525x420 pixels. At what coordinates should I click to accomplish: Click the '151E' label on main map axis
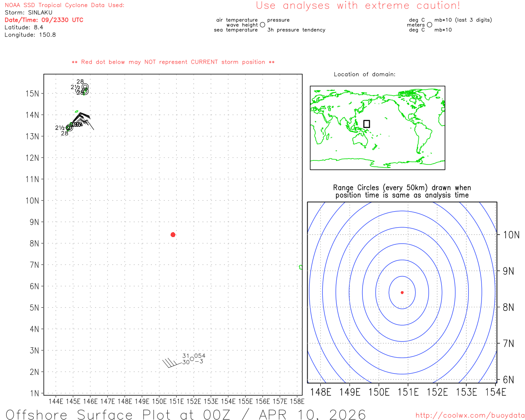point(177,401)
